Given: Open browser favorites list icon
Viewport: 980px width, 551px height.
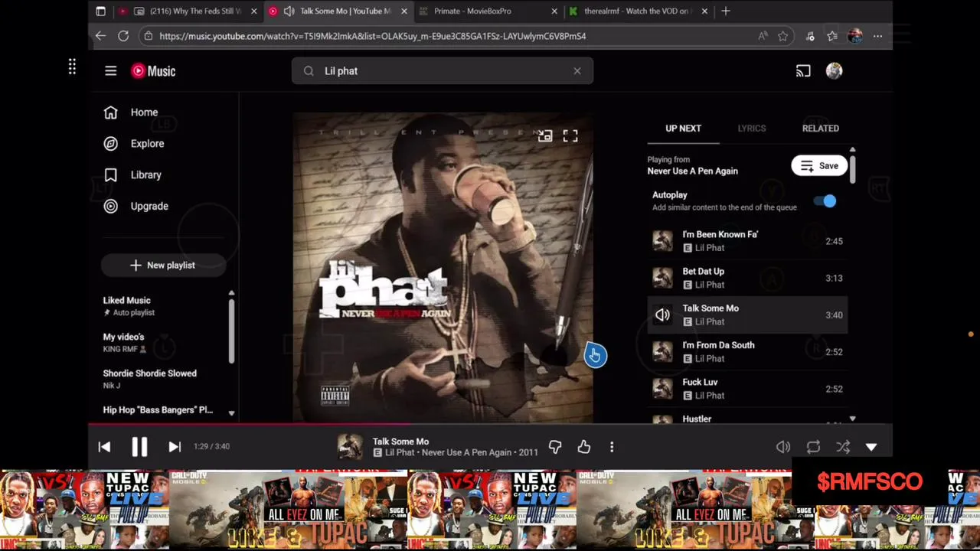Looking at the screenshot, I should click(832, 36).
